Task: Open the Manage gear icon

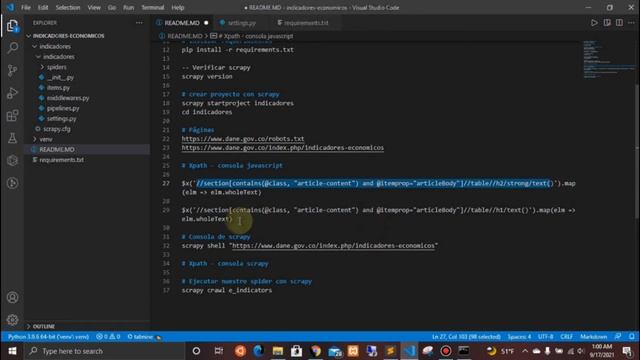Action: point(12,320)
